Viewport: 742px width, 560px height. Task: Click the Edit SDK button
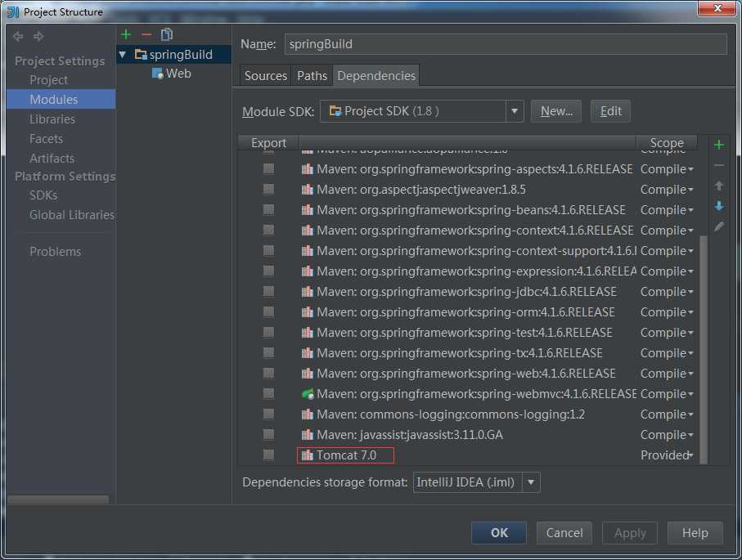pos(610,111)
